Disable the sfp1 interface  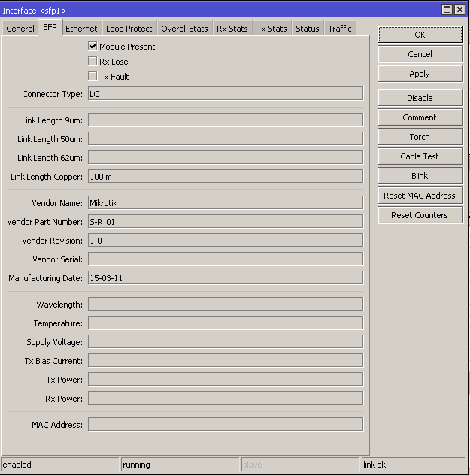pos(420,98)
